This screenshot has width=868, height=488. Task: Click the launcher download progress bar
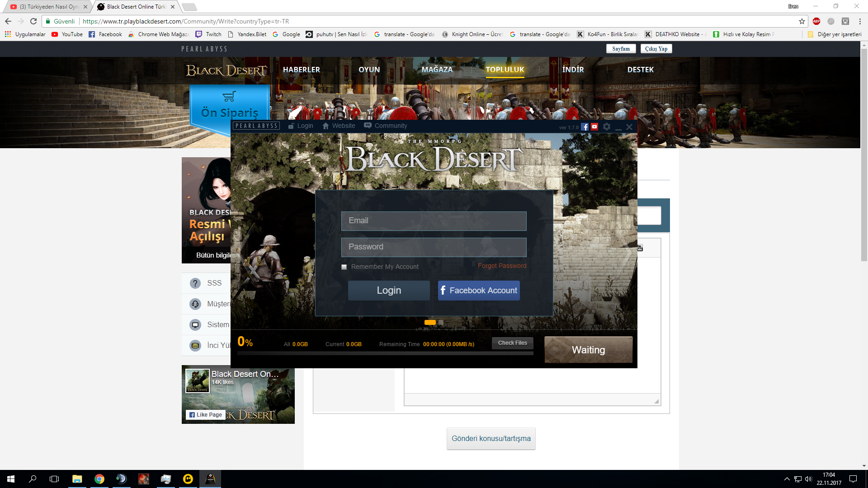click(385, 353)
